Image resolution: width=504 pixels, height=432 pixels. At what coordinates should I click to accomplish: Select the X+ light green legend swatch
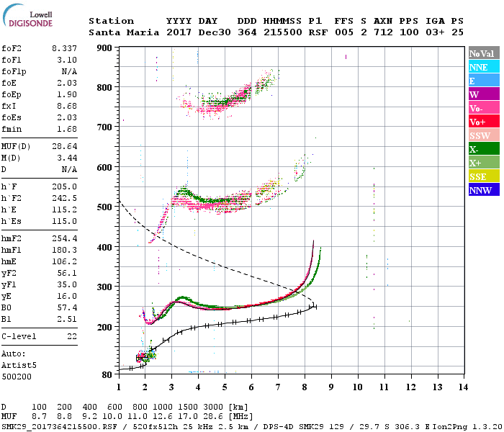pyautogui.click(x=484, y=163)
